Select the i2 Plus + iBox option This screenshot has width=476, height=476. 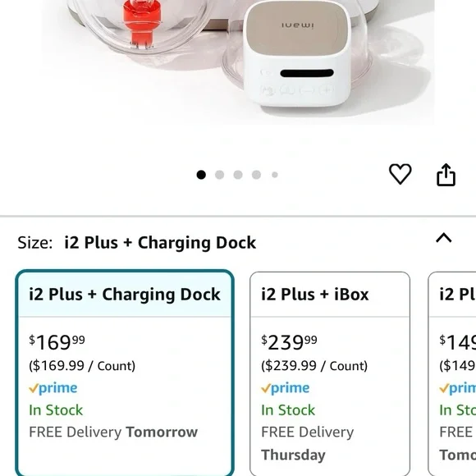(330, 374)
